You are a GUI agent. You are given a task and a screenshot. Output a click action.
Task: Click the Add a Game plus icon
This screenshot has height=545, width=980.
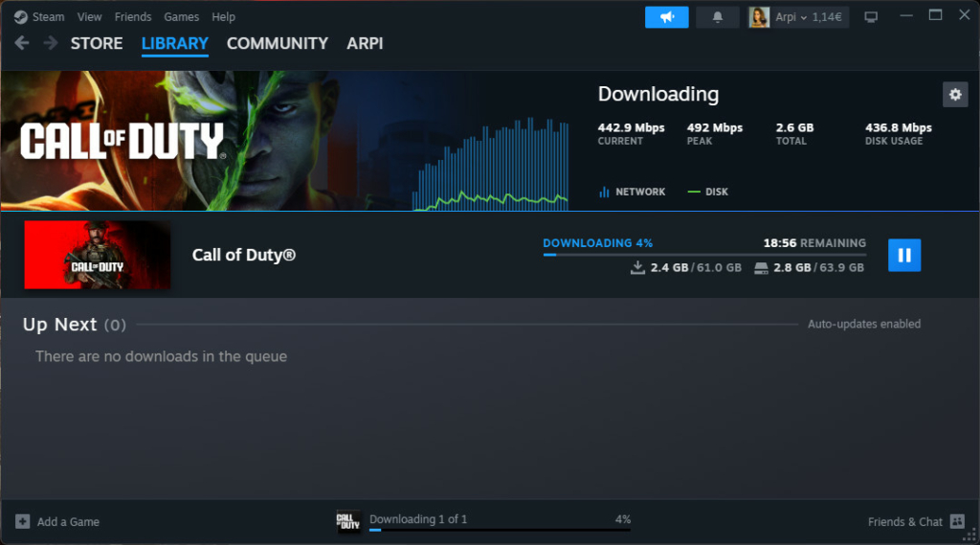[x=23, y=522]
